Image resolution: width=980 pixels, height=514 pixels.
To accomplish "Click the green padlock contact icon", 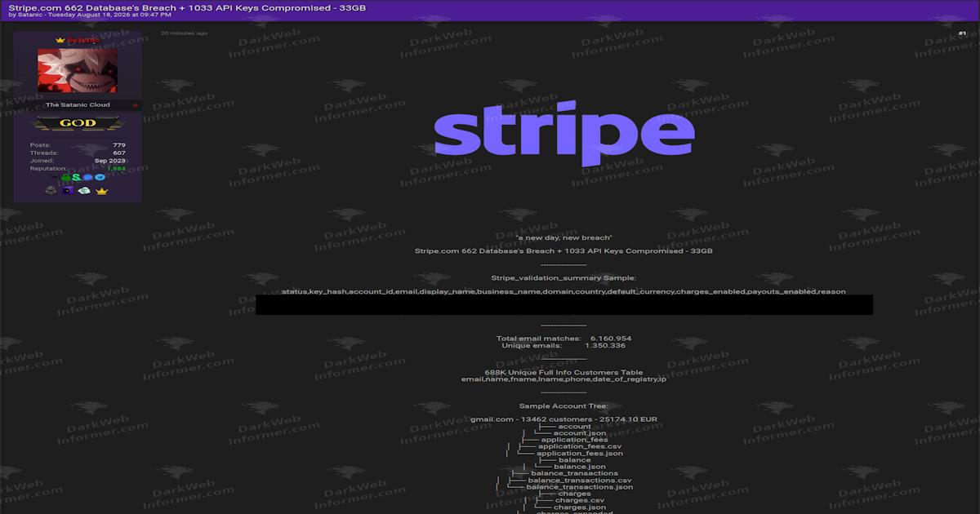I will tap(65, 177).
